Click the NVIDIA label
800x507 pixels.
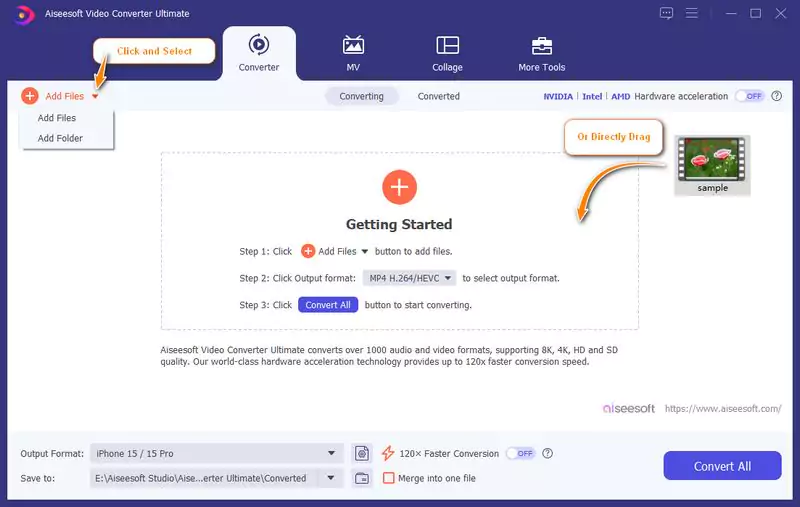(558, 96)
